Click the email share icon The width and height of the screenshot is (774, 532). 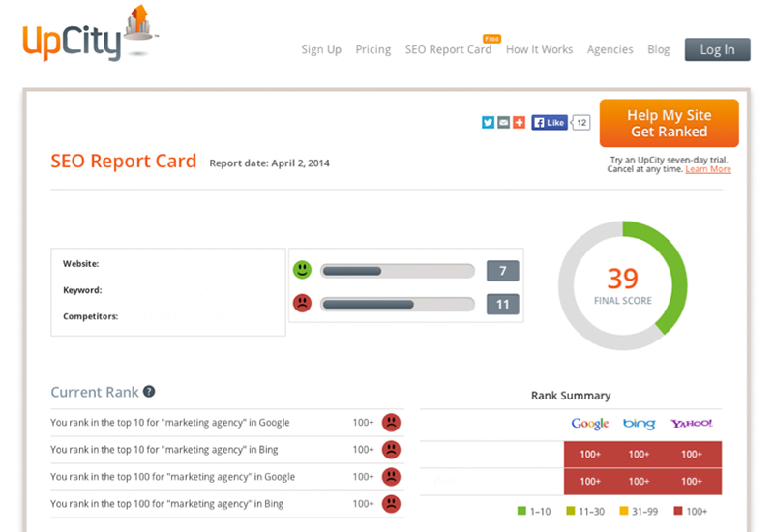503,123
